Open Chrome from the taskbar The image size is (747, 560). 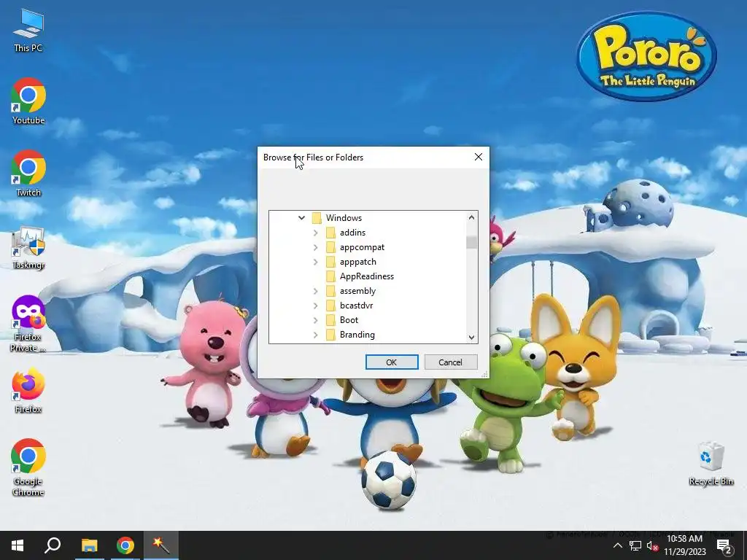click(125, 545)
